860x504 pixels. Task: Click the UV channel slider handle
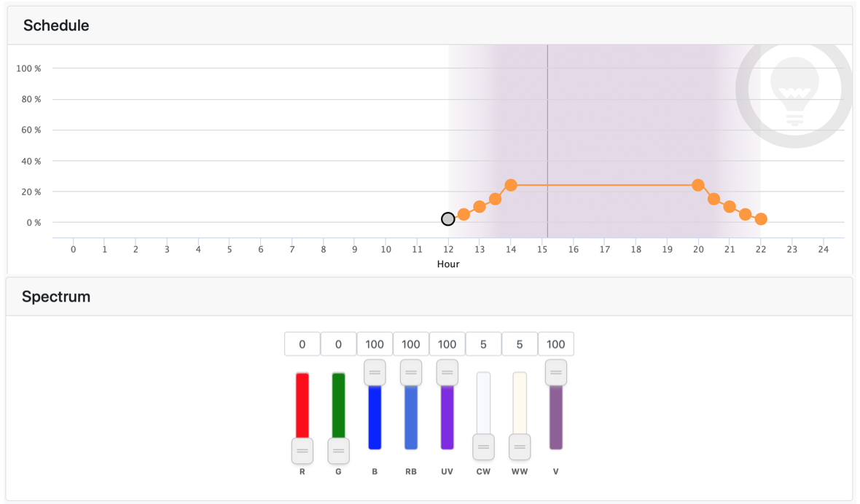click(447, 372)
